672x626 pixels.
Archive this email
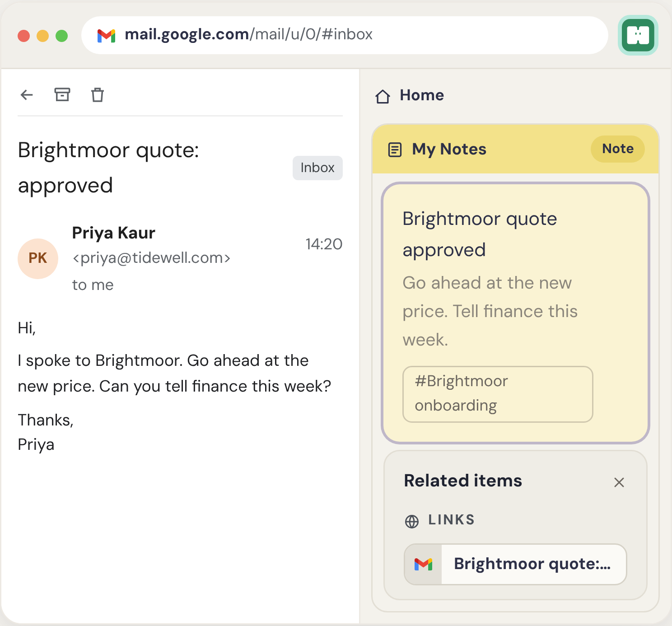point(62,94)
